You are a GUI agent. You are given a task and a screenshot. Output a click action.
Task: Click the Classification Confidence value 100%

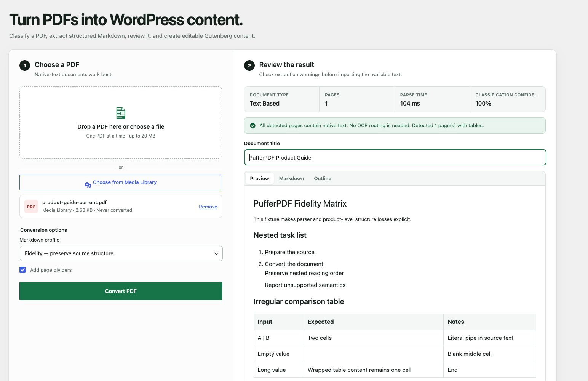click(483, 103)
